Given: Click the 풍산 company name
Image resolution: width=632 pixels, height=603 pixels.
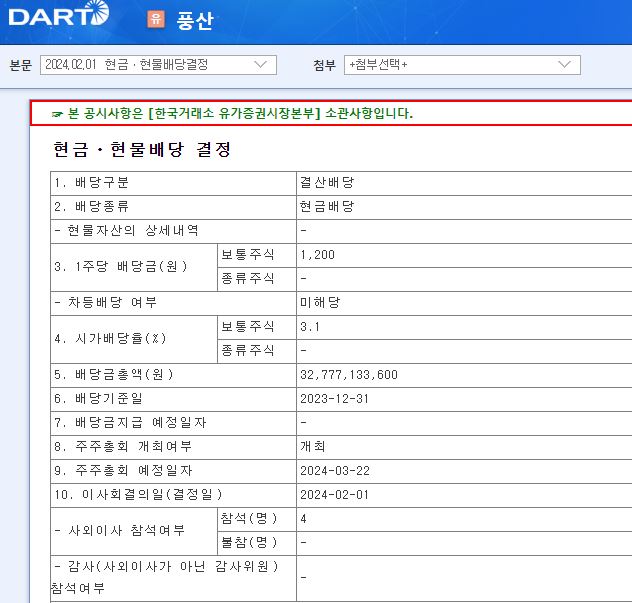Looking at the screenshot, I should pos(195,20).
